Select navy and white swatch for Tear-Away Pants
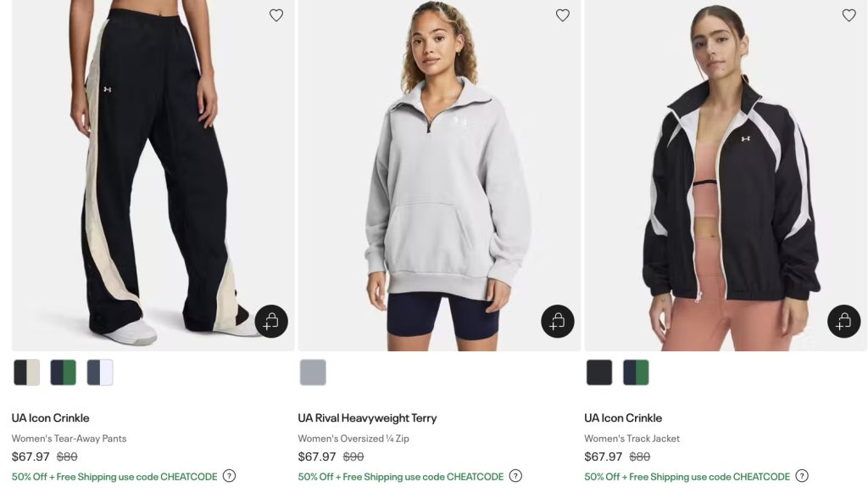 (100, 372)
